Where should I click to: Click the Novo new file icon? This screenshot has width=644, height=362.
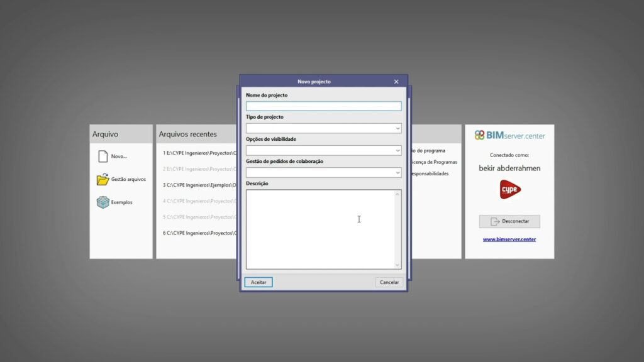coord(103,156)
